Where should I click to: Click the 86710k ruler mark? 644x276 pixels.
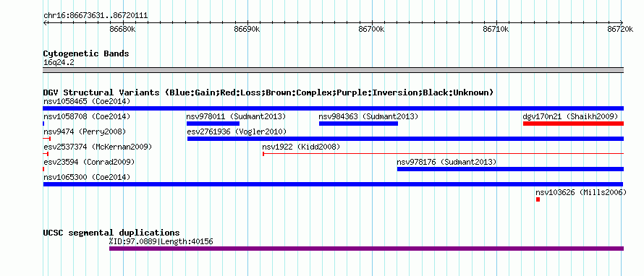tap(496, 29)
